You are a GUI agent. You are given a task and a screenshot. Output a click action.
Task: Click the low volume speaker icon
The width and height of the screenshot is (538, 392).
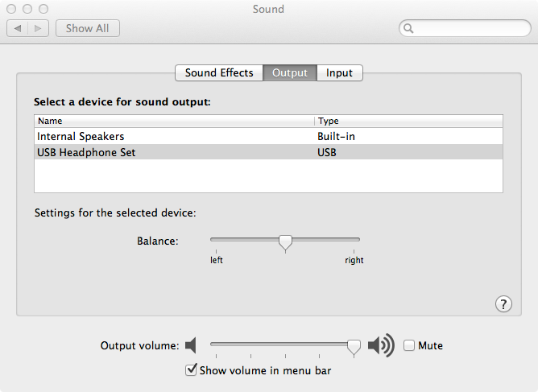191,346
